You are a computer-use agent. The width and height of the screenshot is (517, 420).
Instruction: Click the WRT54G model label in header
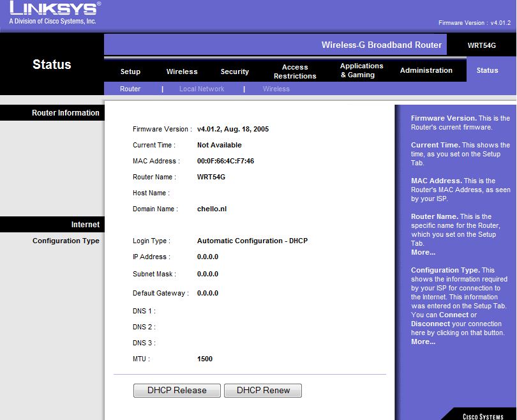(481, 45)
